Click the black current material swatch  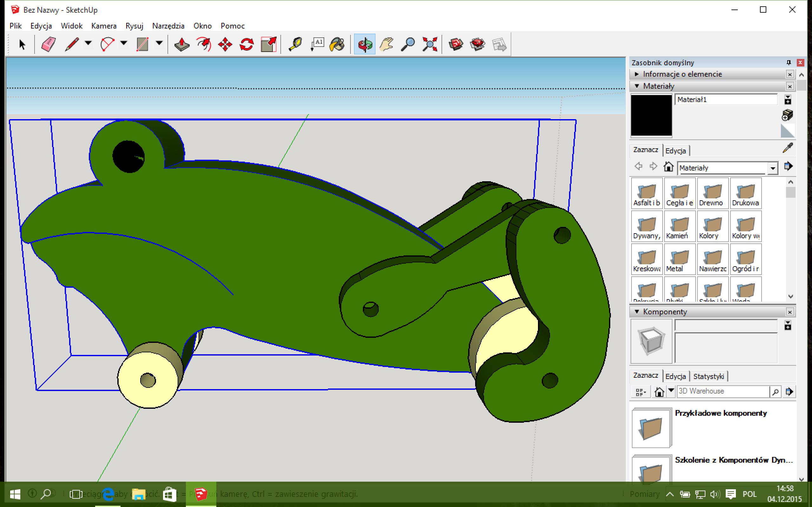651,115
